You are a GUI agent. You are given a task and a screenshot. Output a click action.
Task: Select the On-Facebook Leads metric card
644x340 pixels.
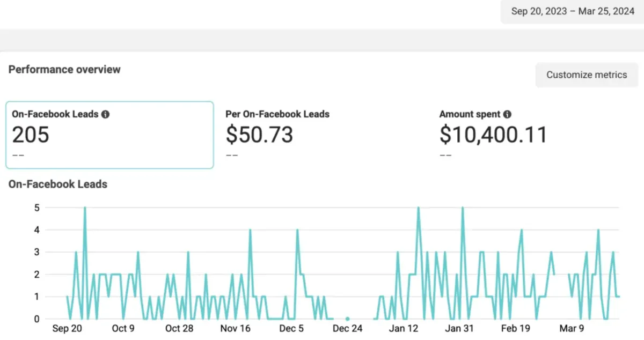tap(110, 135)
